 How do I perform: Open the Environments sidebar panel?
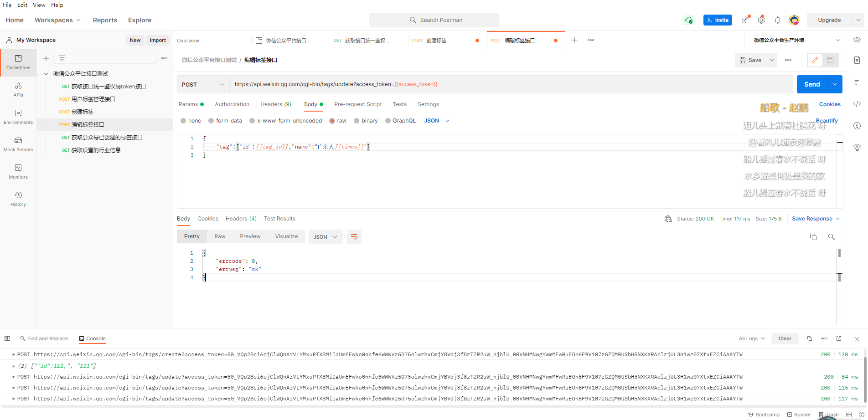pyautogui.click(x=18, y=117)
